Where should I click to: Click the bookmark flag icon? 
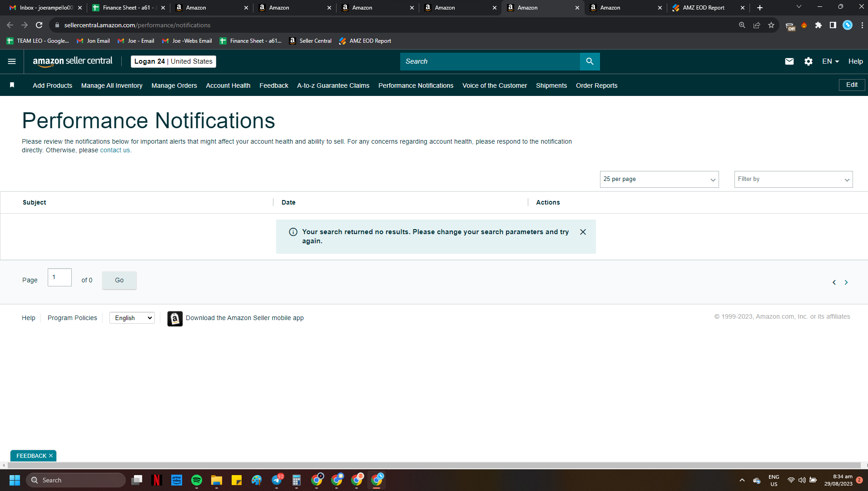point(12,85)
